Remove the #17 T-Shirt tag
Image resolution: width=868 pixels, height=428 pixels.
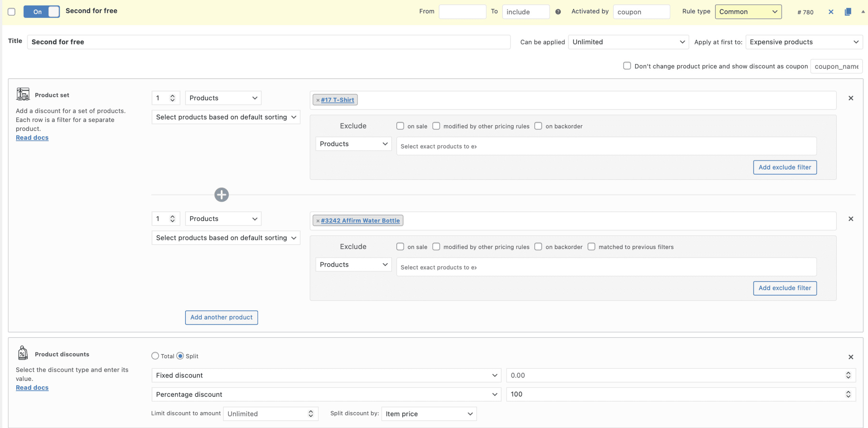[x=318, y=100]
